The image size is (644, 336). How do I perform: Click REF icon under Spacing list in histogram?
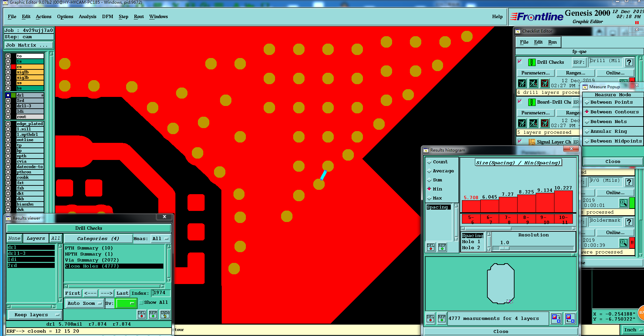tap(442, 247)
